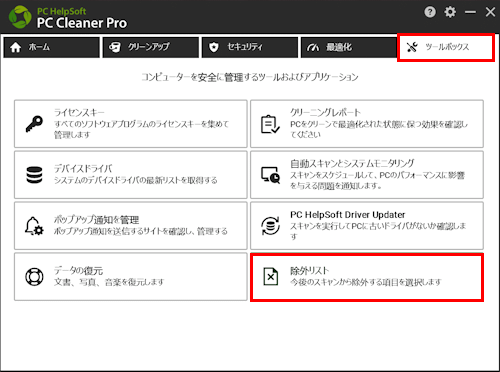Click 文書、写真、音楽を復元します description
The image size is (500, 372).
tap(109, 282)
